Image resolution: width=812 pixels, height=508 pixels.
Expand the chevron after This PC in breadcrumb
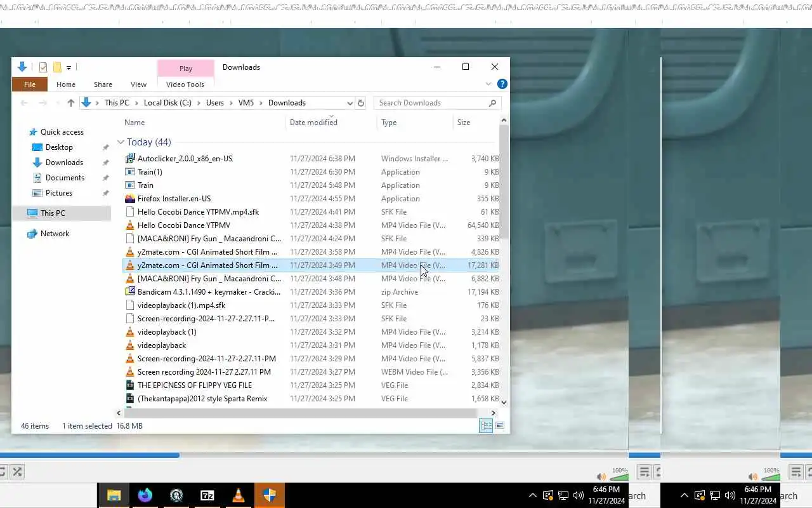136,103
